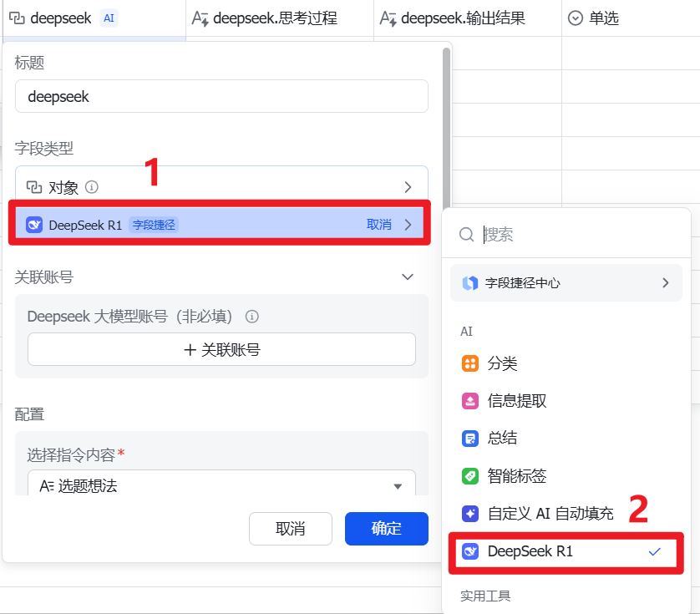Confirm with the blue 确定 button
This screenshot has height=614, width=700.
tap(387, 529)
